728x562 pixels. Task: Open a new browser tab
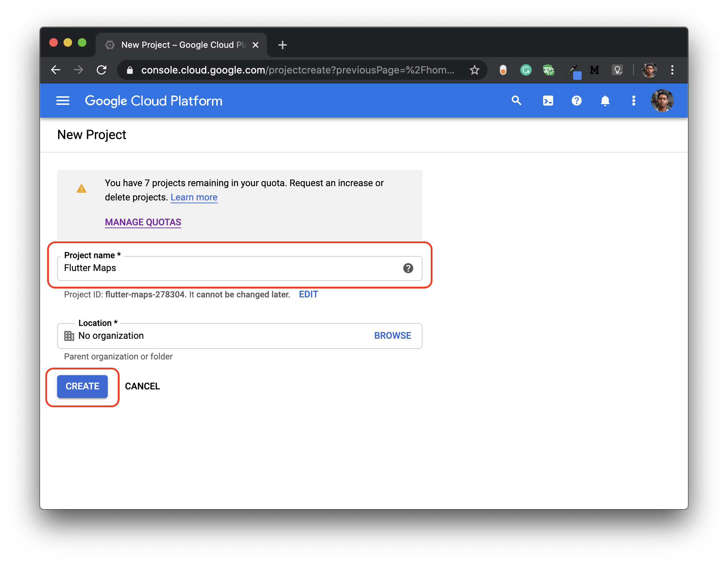pyautogui.click(x=282, y=45)
